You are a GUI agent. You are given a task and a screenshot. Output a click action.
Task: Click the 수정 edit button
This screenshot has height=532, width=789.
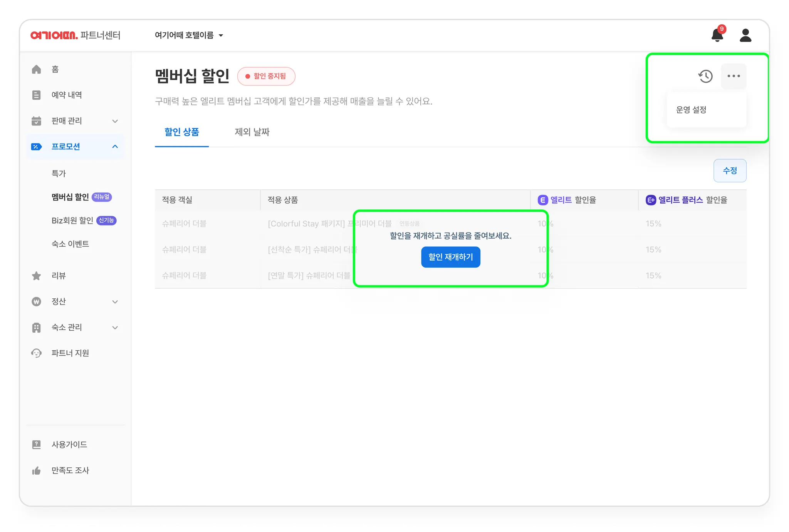pos(730,171)
